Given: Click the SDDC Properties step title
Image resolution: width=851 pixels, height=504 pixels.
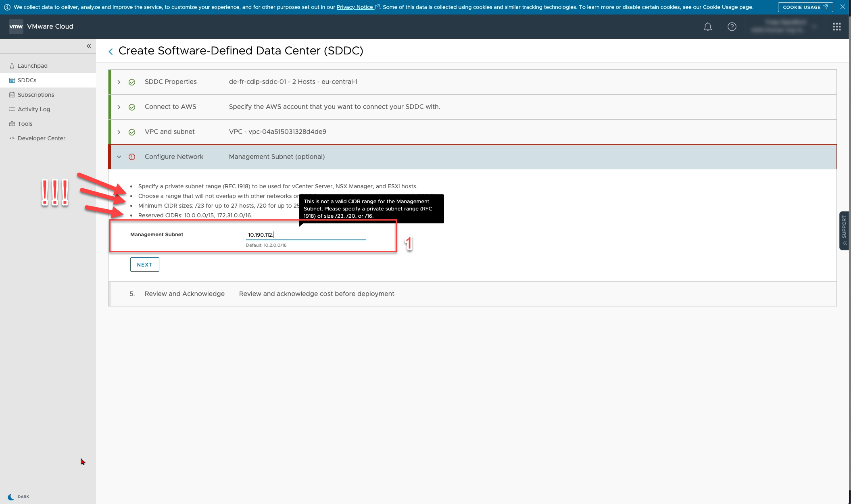Looking at the screenshot, I should [171, 82].
